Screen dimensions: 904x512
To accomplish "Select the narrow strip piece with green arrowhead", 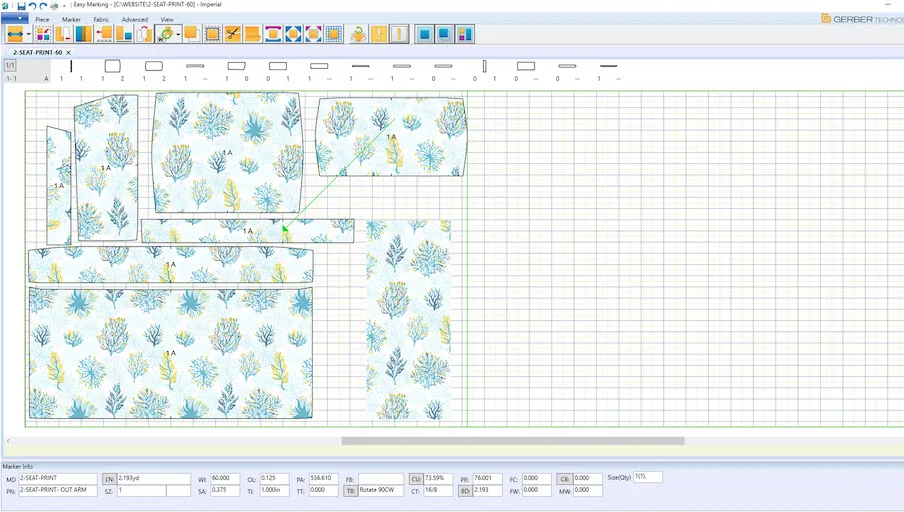I will click(x=247, y=231).
